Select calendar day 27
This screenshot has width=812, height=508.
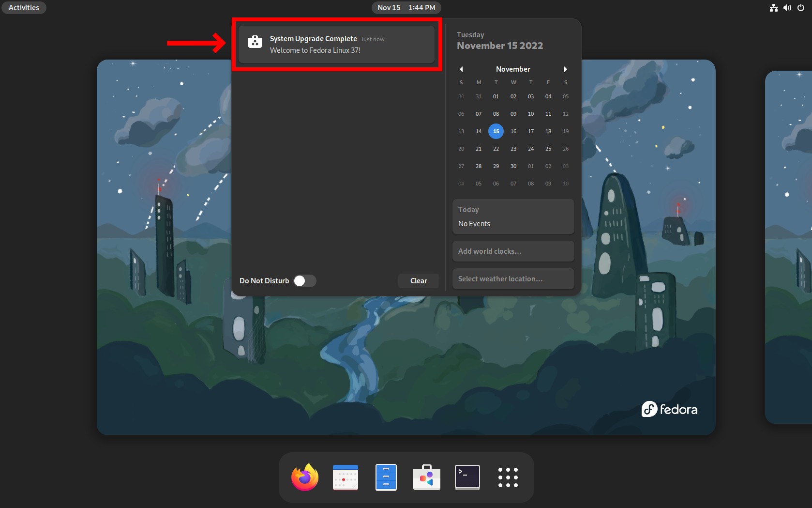[x=461, y=166]
